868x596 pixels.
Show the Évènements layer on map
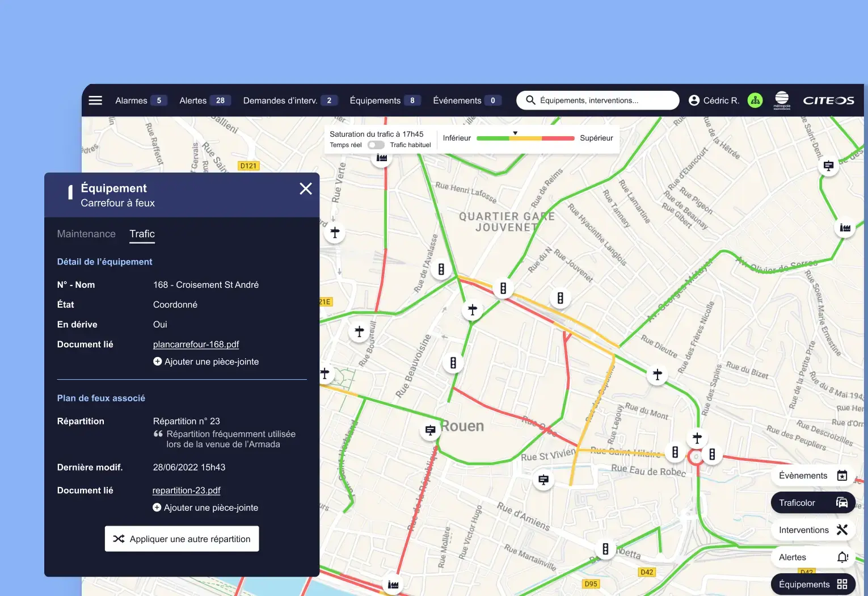tap(812, 476)
